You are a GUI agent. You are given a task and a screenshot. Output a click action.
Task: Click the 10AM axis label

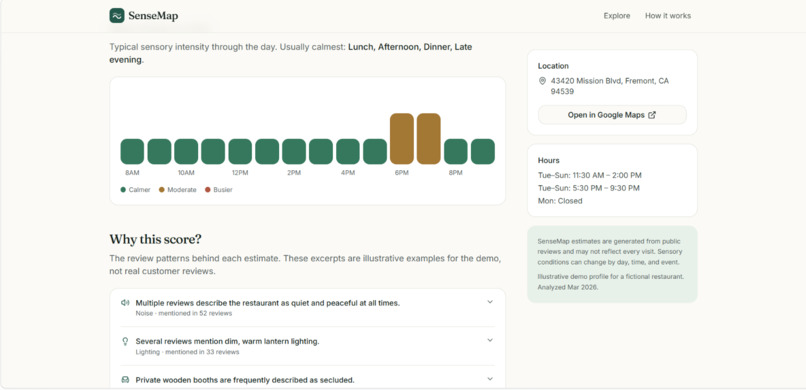tap(186, 173)
